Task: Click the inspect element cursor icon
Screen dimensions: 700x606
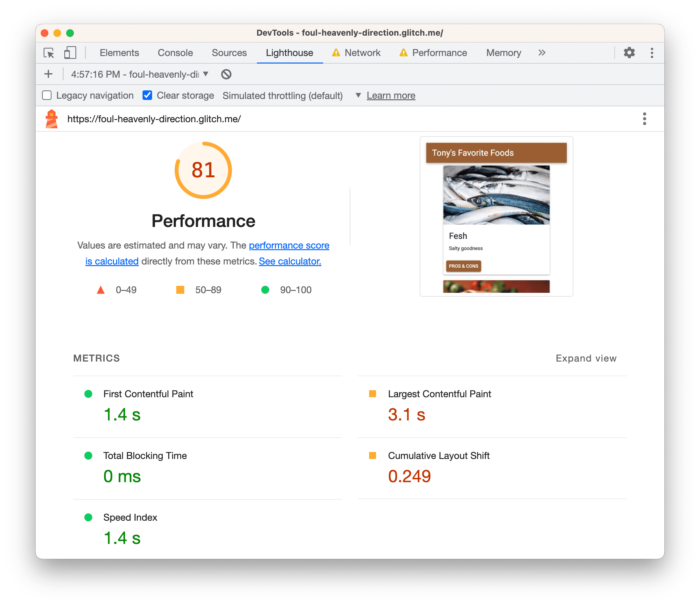Action: click(x=49, y=53)
